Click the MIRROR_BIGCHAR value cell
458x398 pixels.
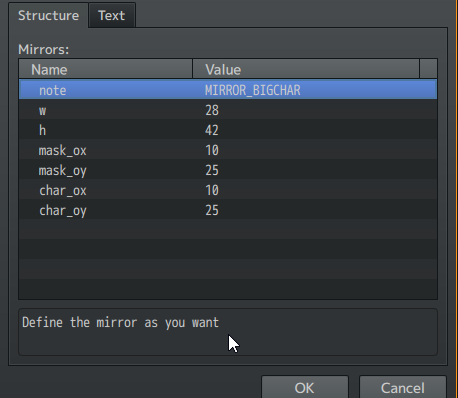click(315, 89)
